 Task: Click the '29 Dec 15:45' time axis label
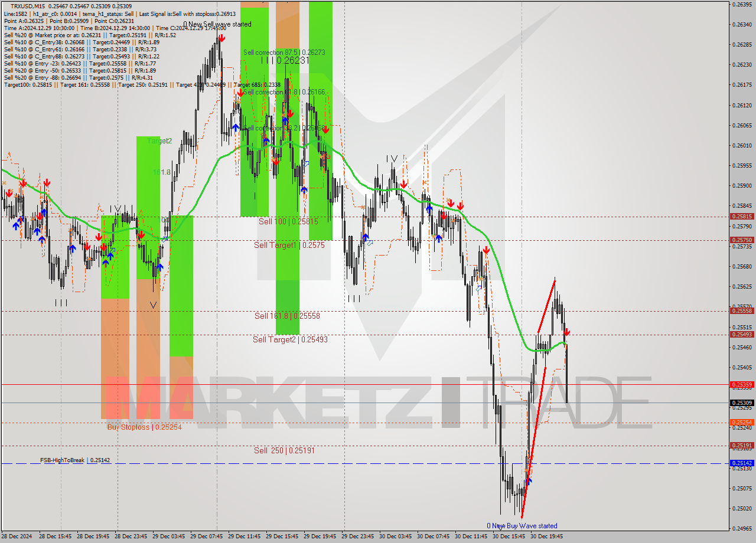282,537
